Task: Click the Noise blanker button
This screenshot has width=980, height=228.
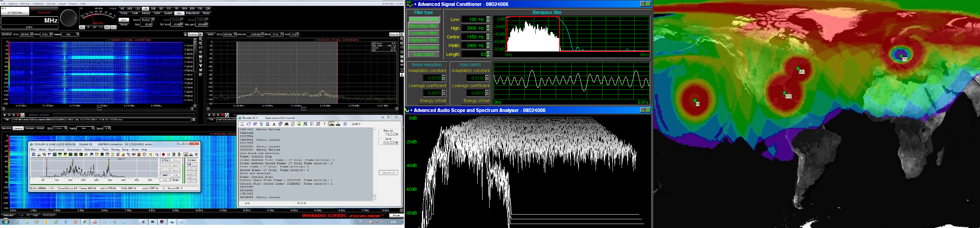Action: click(192, 13)
